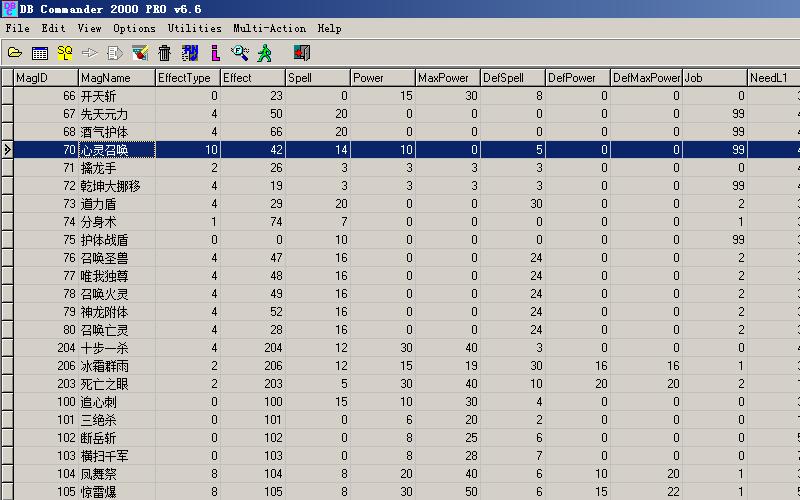Click the Power cell of MagID 105
800x500 pixels.
tap(381, 492)
